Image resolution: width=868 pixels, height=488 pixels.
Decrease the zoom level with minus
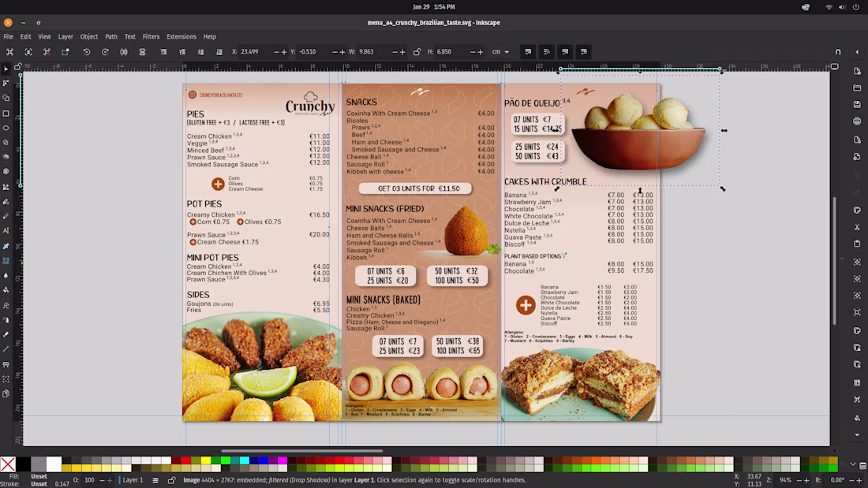[x=798, y=480]
